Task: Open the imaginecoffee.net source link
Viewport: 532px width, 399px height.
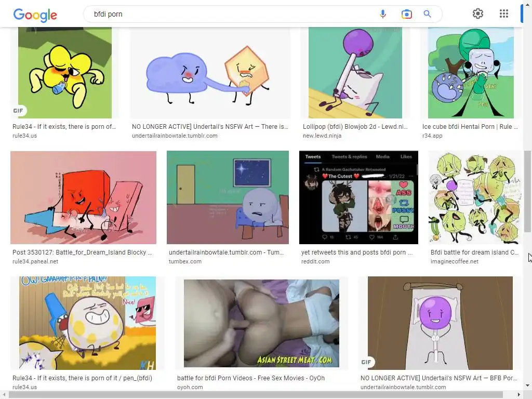Action: [x=454, y=261]
